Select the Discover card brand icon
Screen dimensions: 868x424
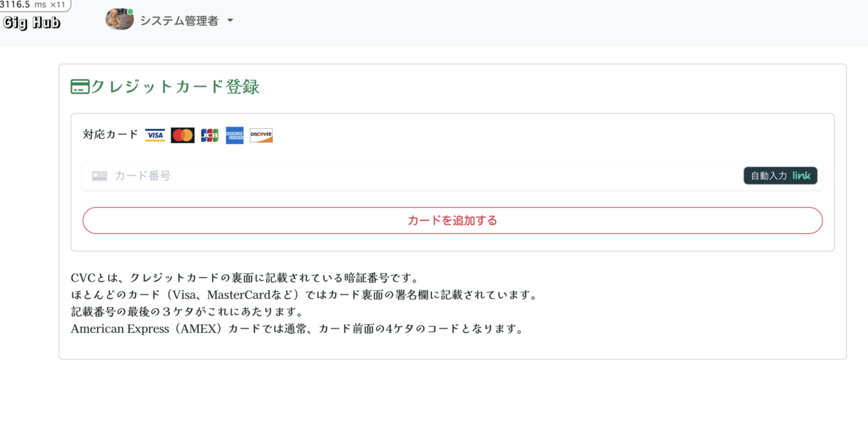[260, 135]
